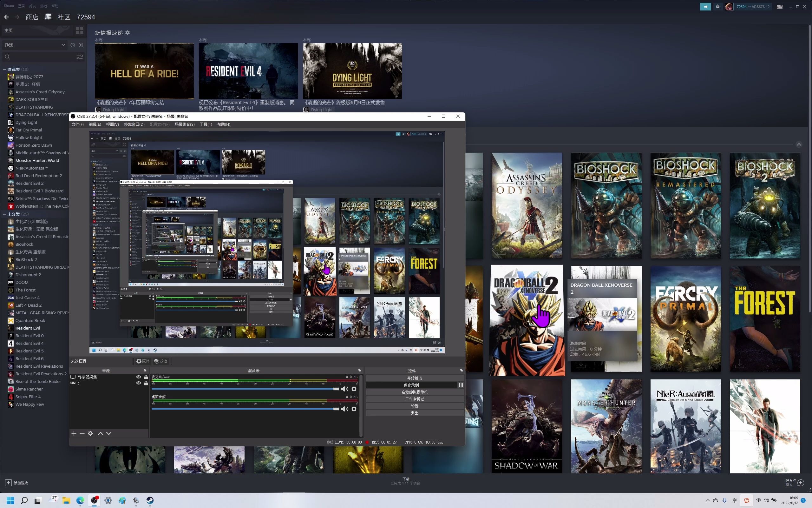Image resolution: width=812 pixels, height=508 pixels.
Task: Open OBS 场景集合(S) menu
Action: coord(185,124)
